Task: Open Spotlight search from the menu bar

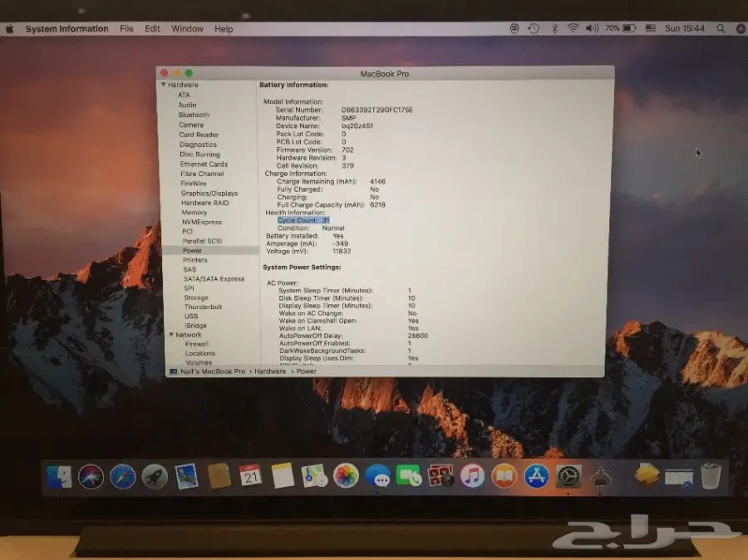Action: click(720, 27)
